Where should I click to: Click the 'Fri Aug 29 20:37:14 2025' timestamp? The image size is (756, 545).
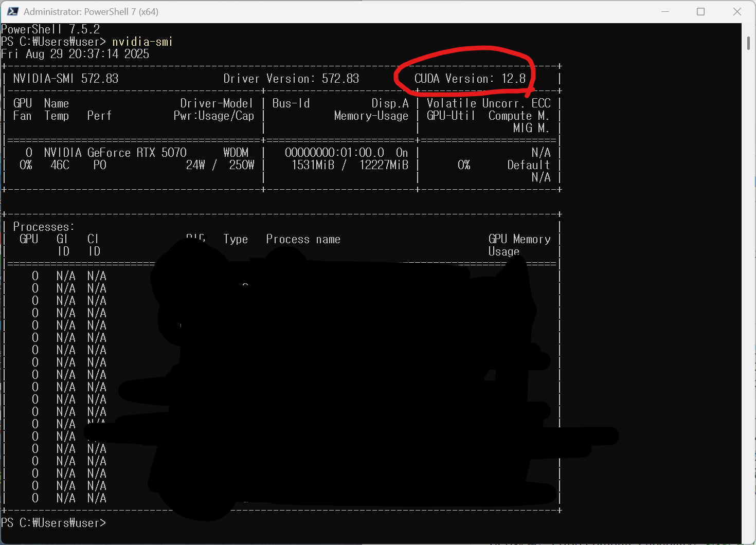(x=75, y=54)
